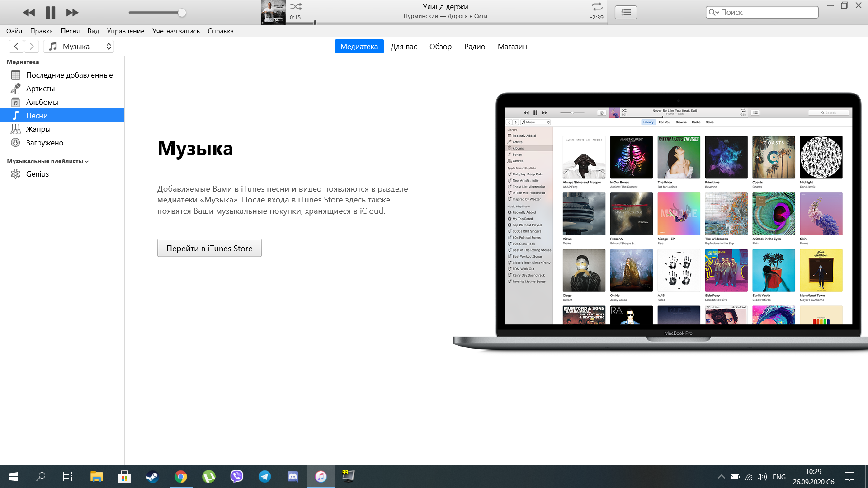Open the system volume tray icon

pyautogui.click(x=762, y=477)
